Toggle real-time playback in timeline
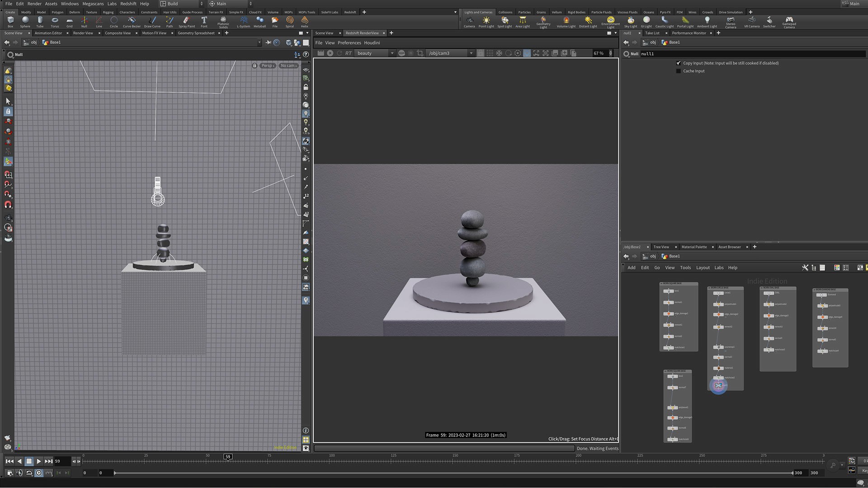 39,473
